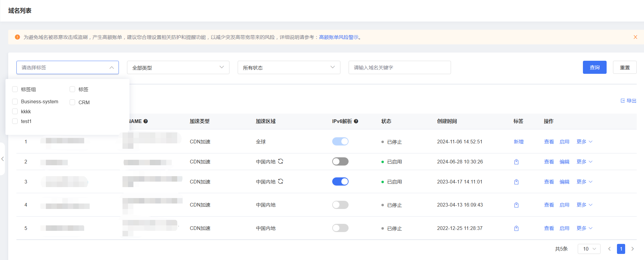Open 高额账单风险警示 link
The width and height of the screenshot is (644, 260).
point(339,37)
